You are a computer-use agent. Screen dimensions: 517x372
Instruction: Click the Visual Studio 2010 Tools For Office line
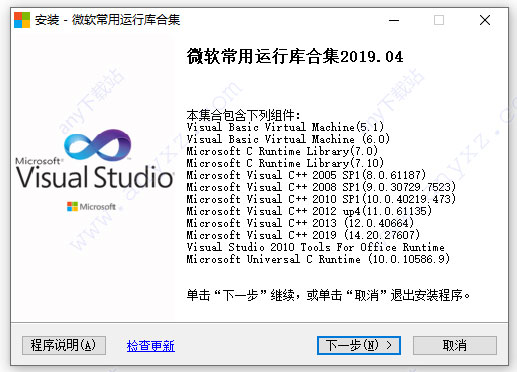(315, 247)
